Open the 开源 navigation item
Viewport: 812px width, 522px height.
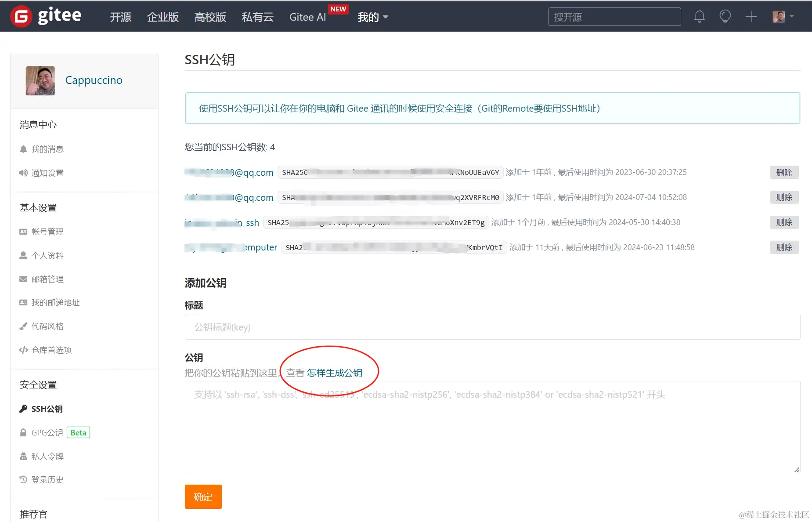point(121,17)
